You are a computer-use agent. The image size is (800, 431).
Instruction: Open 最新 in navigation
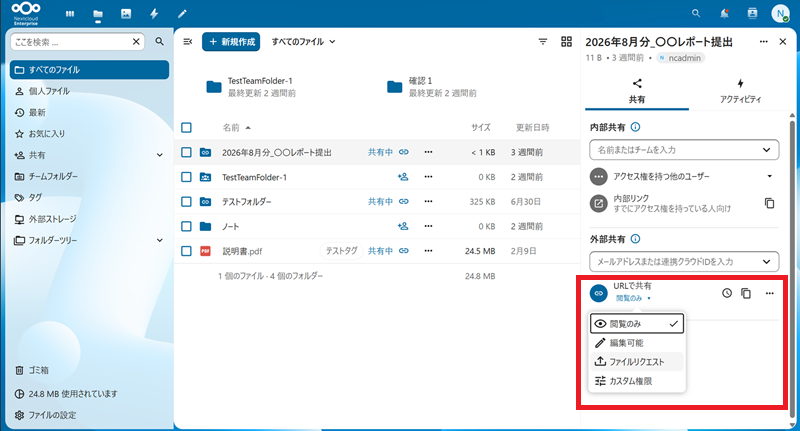point(89,112)
